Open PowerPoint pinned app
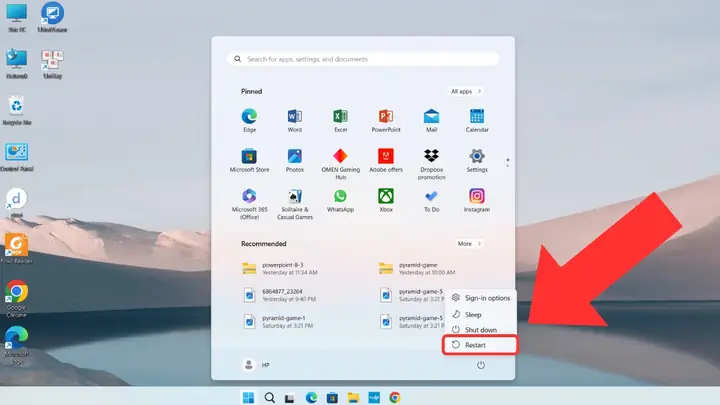720x405 pixels. (x=386, y=121)
